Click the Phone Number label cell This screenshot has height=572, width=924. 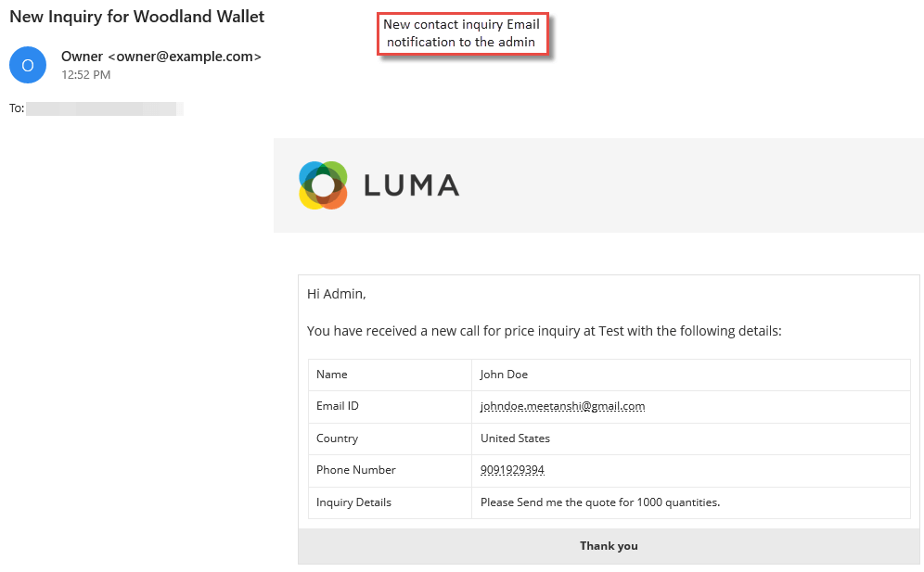(391, 470)
